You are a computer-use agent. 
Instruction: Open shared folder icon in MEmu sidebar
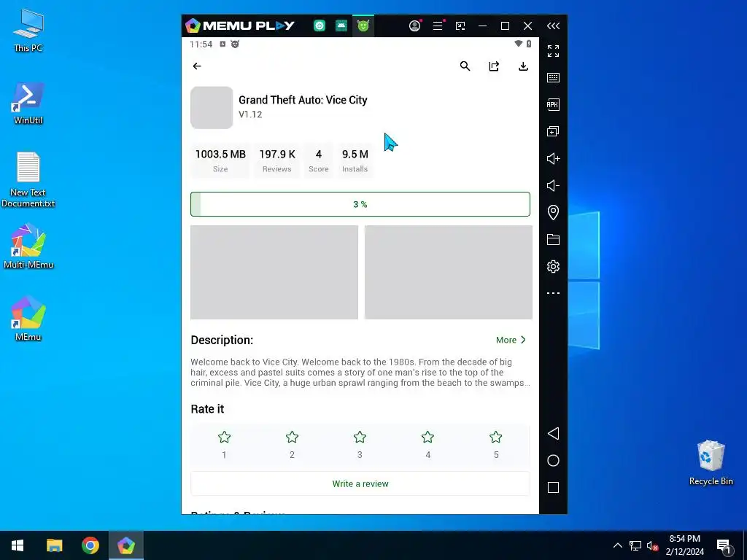click(553, 239)
